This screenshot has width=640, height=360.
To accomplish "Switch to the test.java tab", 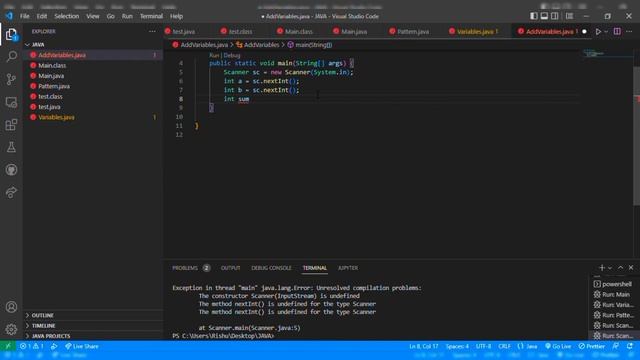I will point(183,31).
